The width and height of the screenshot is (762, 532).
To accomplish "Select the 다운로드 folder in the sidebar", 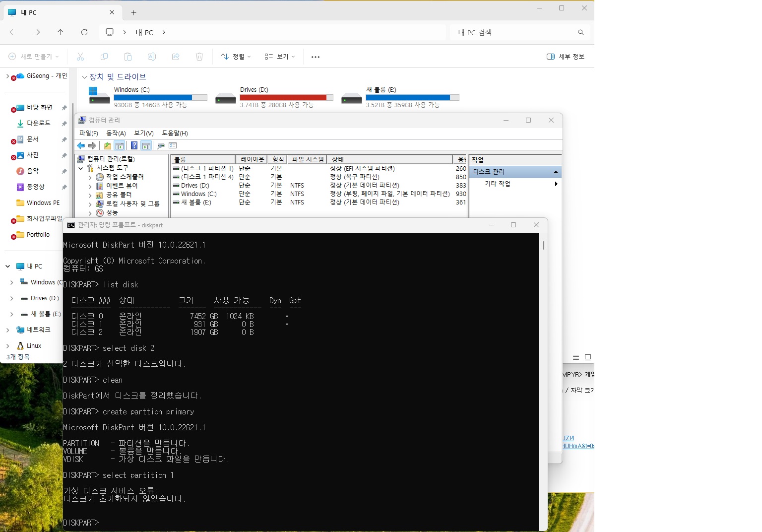I will click(x=38, y=123).
